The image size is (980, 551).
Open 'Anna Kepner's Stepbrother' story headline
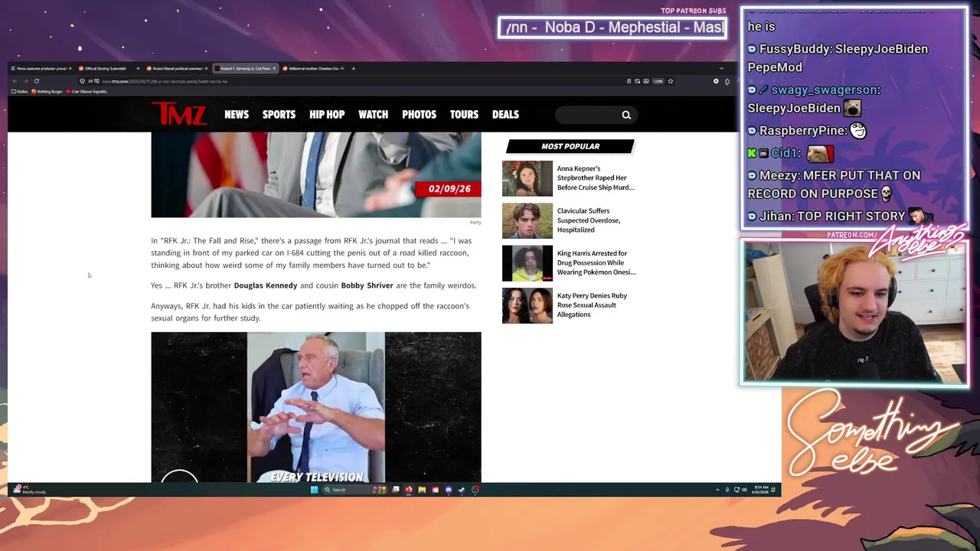coord(596,178)
